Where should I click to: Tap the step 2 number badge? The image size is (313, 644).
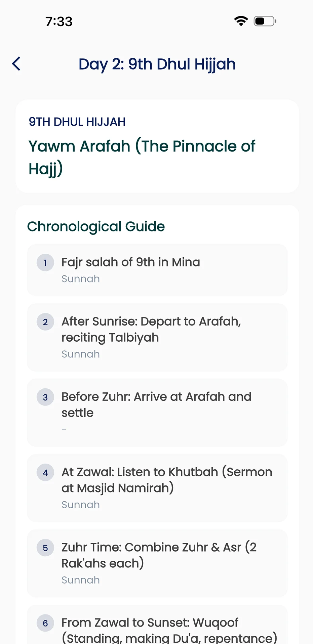[x=45, y=322]
